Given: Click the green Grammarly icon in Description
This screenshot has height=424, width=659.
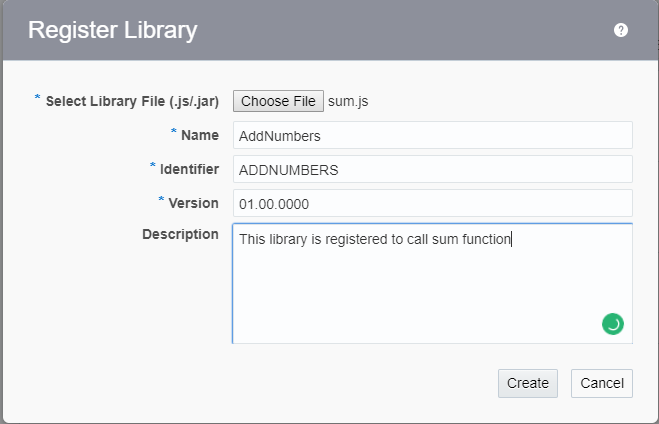Looking at the screenshot, I should coord(612,323).
